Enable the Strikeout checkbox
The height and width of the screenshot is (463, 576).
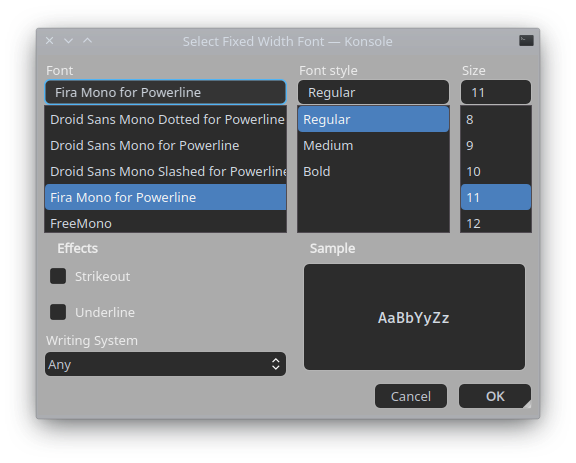[58, 276]
